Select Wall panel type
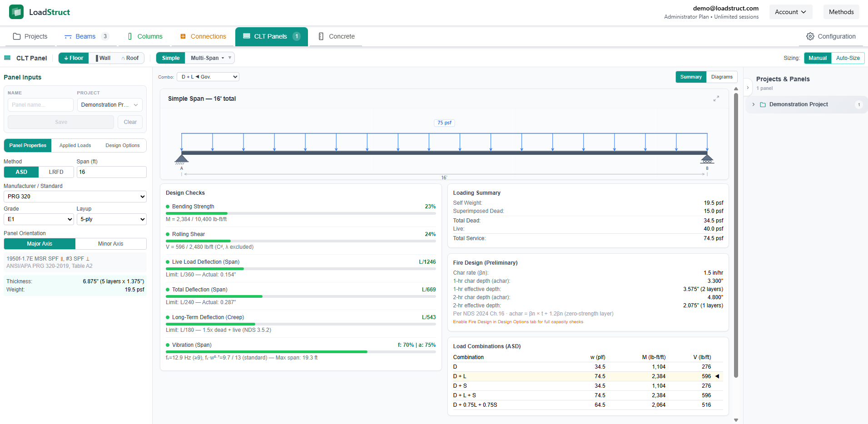 click(103, 58)
